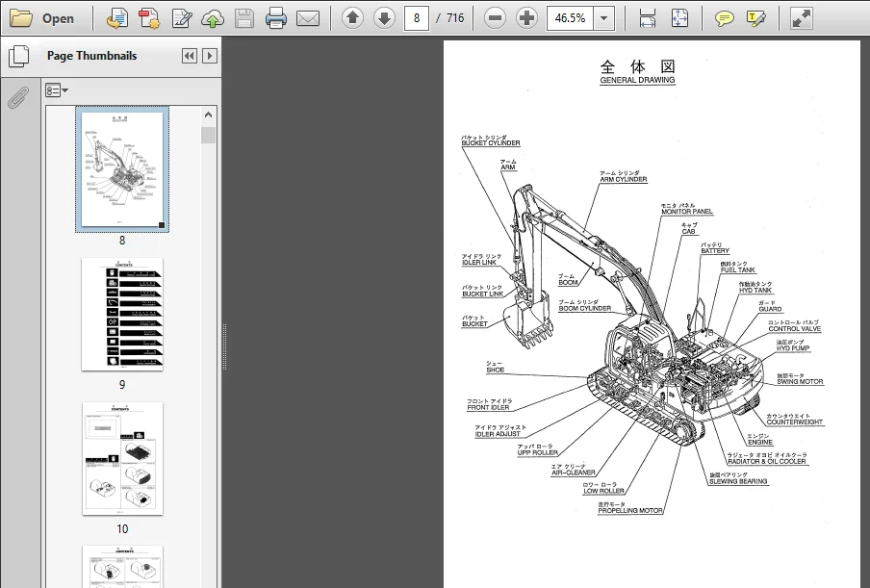Open the edit/sign document icon
Viewport: 870px width, 588px height.
182,18
